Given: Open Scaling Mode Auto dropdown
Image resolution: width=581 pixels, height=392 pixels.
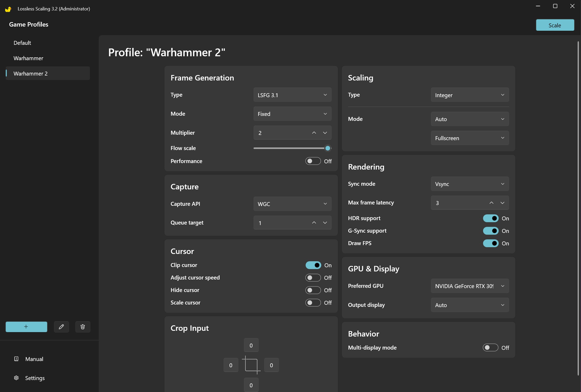Looking at the screenshot, I should tap(470, 119).
